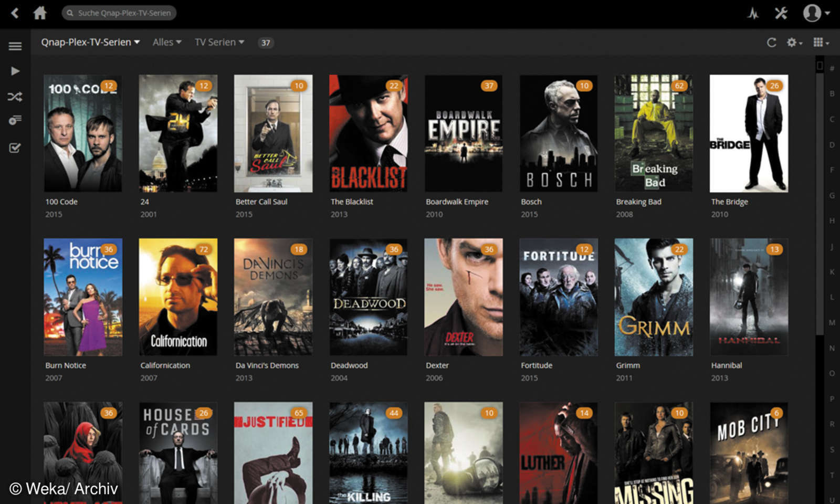Go to the Plex home icon
Viewport: 840px width, 504px height.
40,13
